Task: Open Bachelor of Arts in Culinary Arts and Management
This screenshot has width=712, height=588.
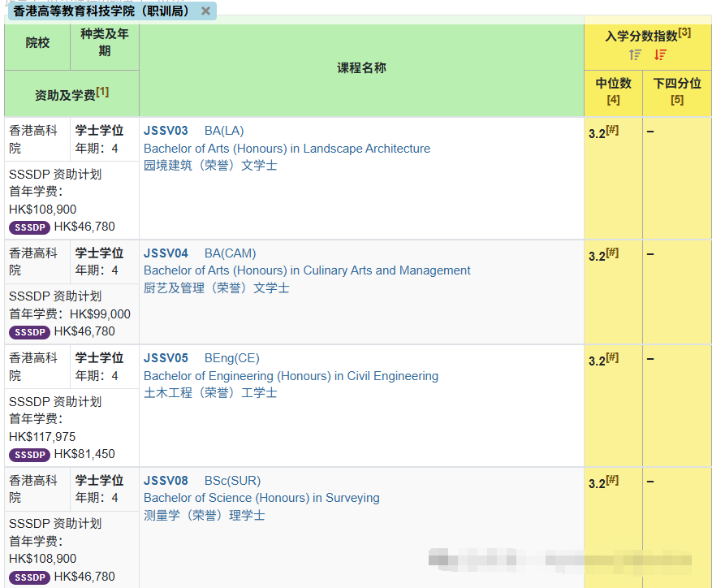Action: click(x=307, y=270)
